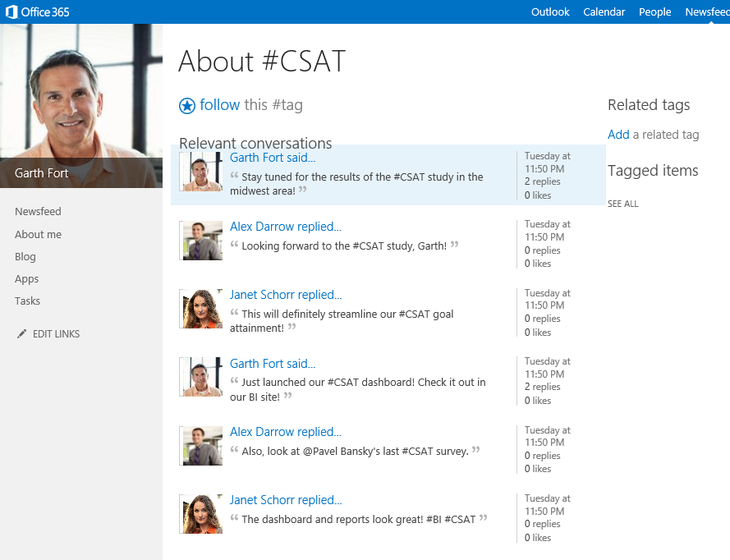Open the 'Janet Schorr replied...' dashboard post

(286, 499)
